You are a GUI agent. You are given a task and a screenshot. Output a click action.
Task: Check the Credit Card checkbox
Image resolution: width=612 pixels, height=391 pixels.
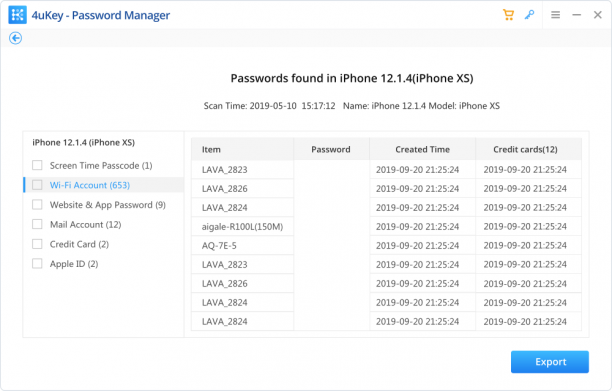point(37,244)
